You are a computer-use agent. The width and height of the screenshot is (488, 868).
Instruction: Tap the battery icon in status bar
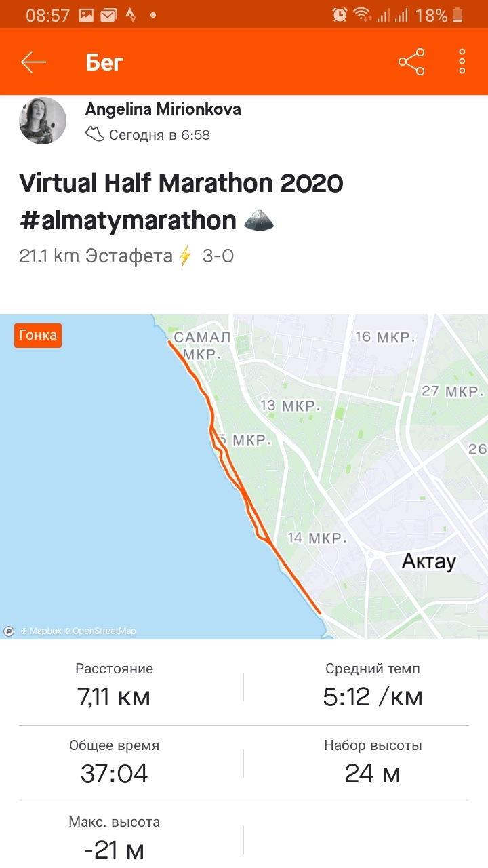click(459, 14)
